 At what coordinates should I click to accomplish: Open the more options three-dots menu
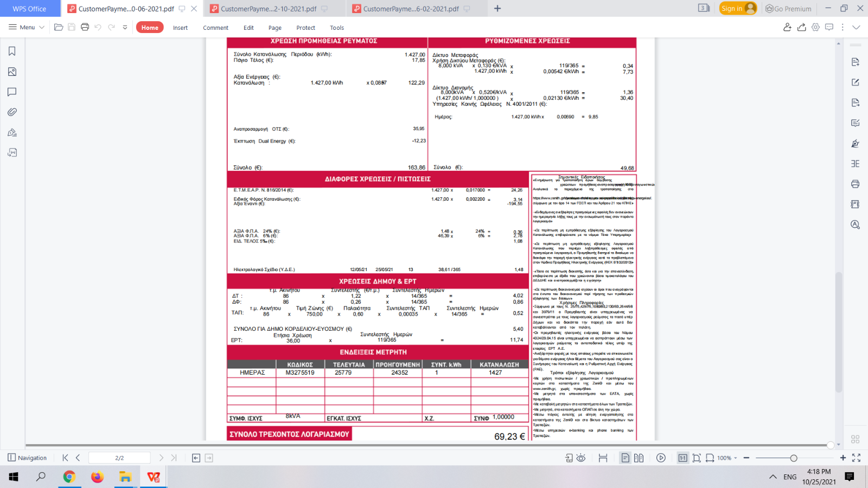843,27
